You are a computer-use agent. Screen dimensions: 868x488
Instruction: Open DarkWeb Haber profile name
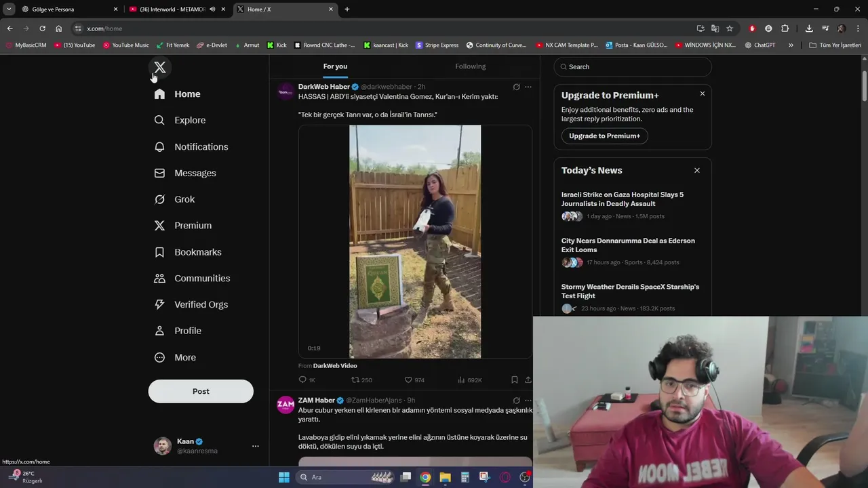324,87
